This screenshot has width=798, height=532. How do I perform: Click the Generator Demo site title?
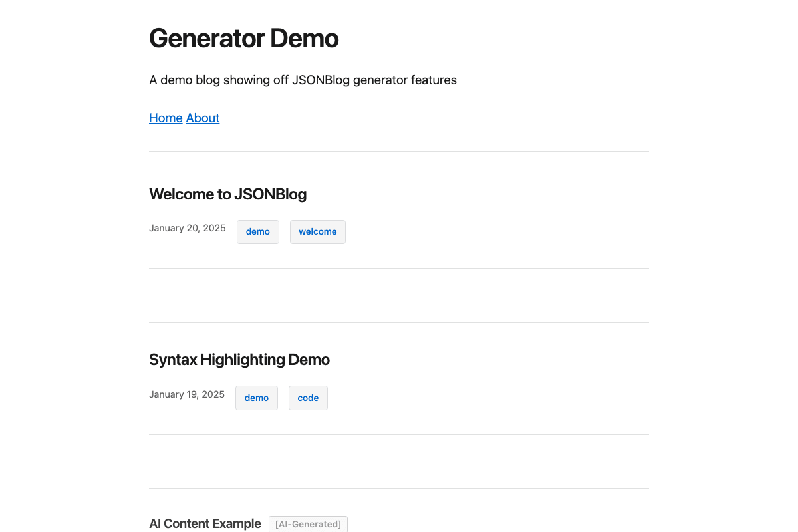[243, 38]
